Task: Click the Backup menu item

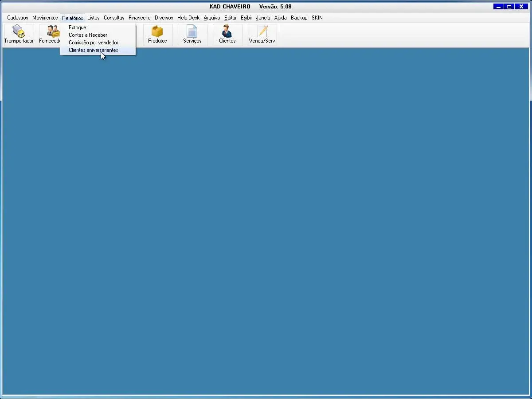Action: tap(299, 18)
